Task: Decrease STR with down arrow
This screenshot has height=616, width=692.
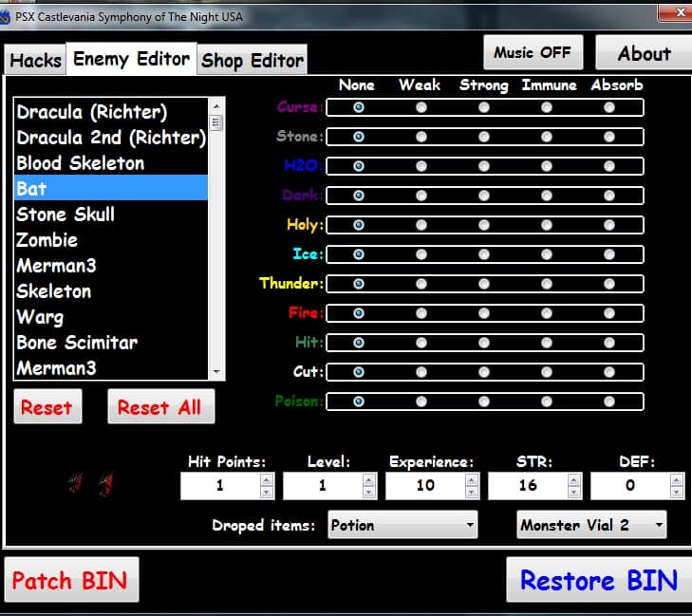Action: (573, 492)
